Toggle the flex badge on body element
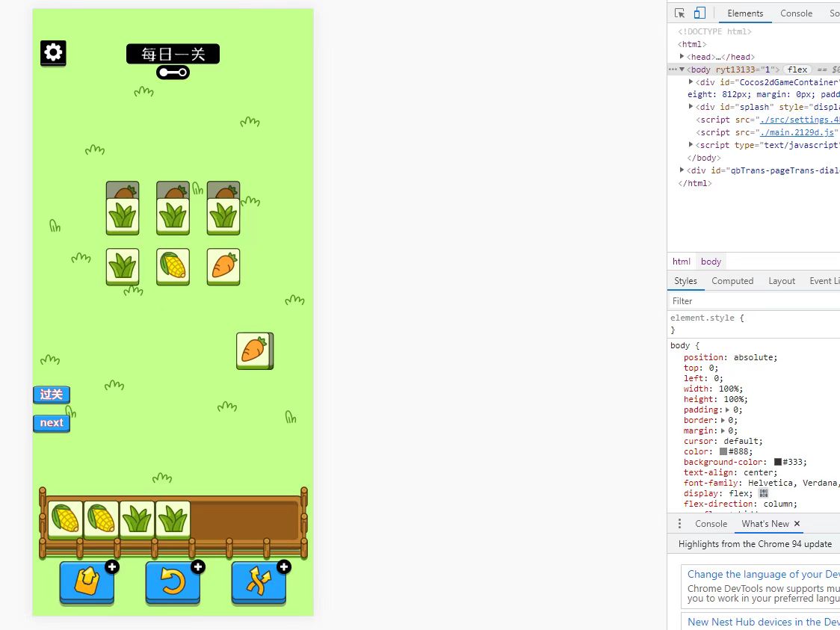Screen dimensions: 840x630 [x=797, y=70]
